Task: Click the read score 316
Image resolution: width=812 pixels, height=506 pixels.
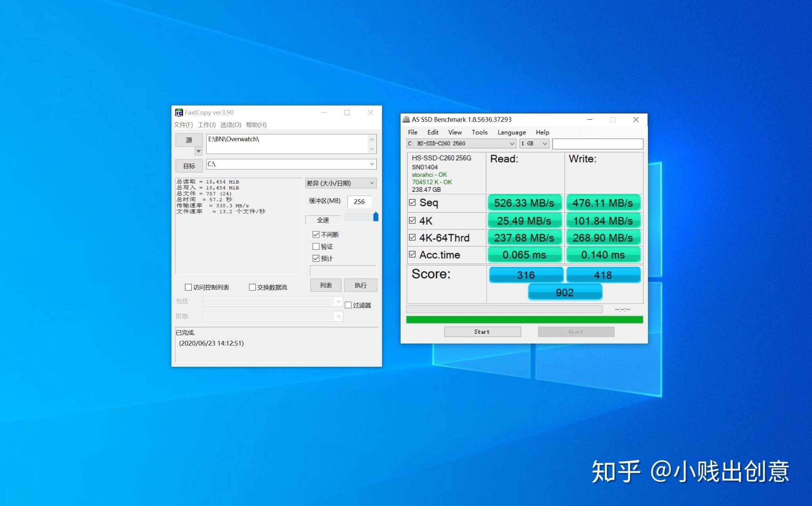Action: click(526, 275)
